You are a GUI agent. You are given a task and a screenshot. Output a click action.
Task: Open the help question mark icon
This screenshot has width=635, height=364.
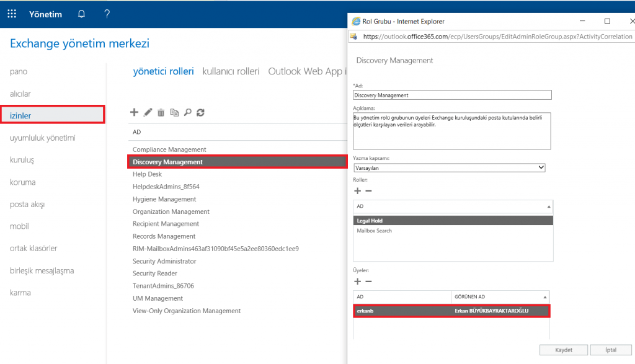[107, 14]
